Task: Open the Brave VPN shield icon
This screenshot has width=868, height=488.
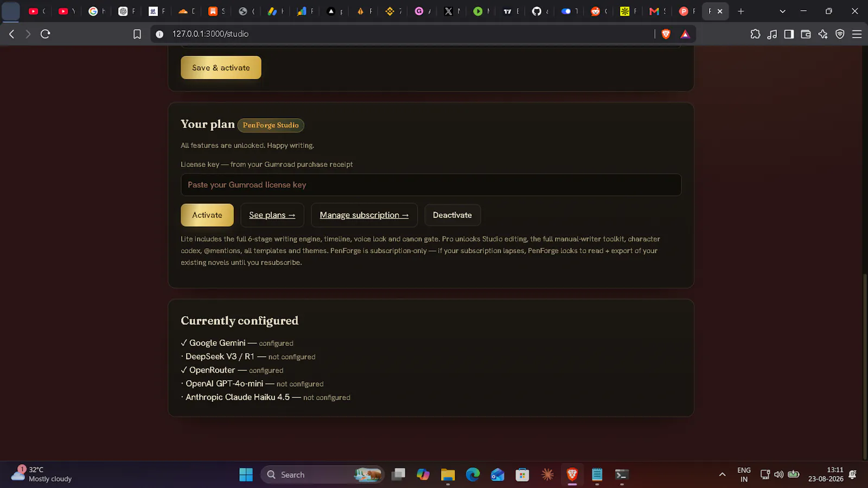Action: pos(840,34)
